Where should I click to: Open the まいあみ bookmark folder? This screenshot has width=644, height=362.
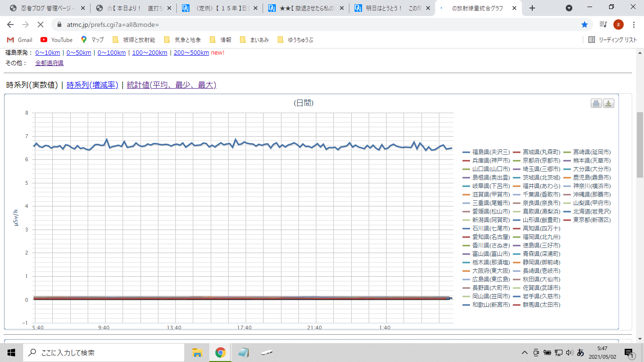pyautogui.click(x=254, y=40)
